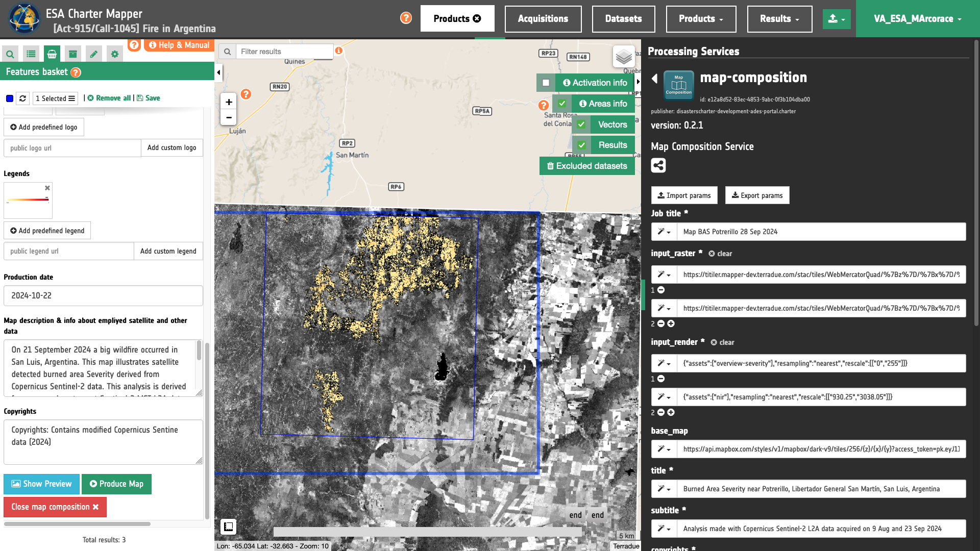Collapse the left panel arrow
Image resolution: width=980 pixels, height=551 pixels.
click(x=218, y=72)
